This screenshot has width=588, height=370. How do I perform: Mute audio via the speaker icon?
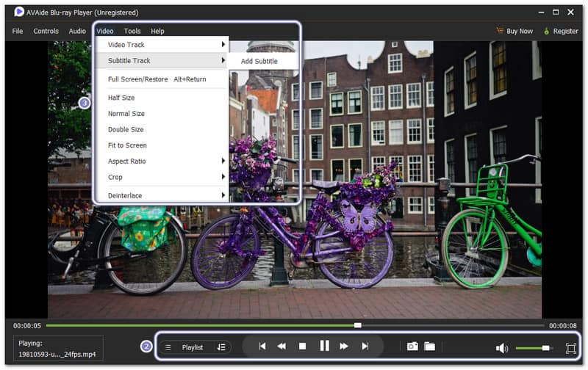502,348
